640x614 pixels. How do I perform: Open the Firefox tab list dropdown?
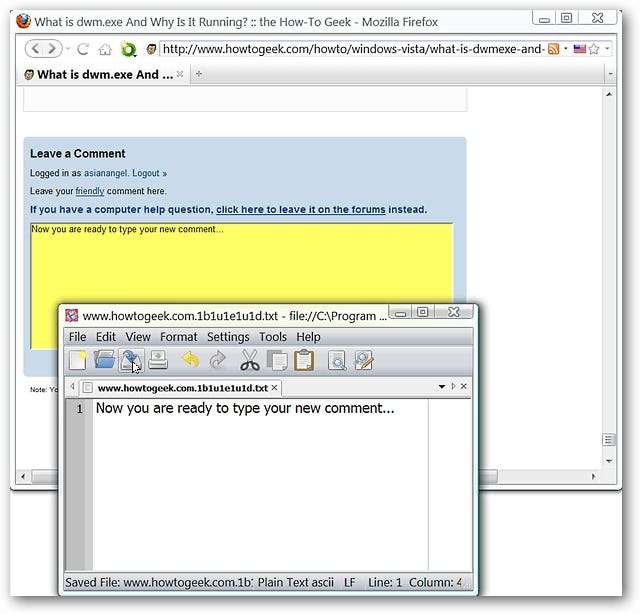click(610, 74)
